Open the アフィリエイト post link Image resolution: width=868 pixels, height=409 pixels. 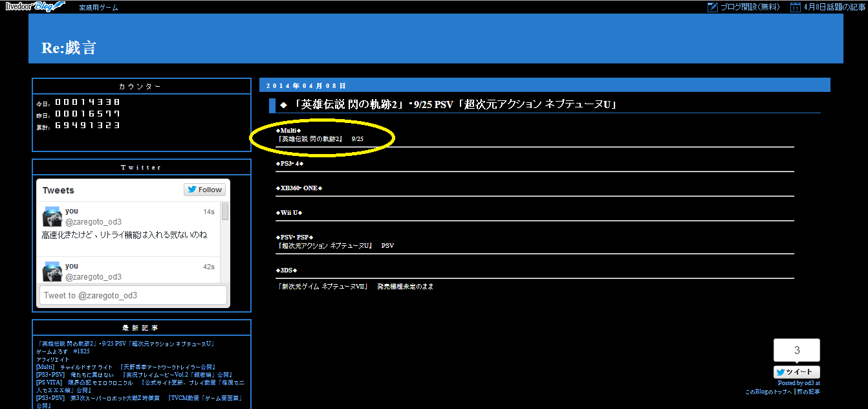click(53, 359)
